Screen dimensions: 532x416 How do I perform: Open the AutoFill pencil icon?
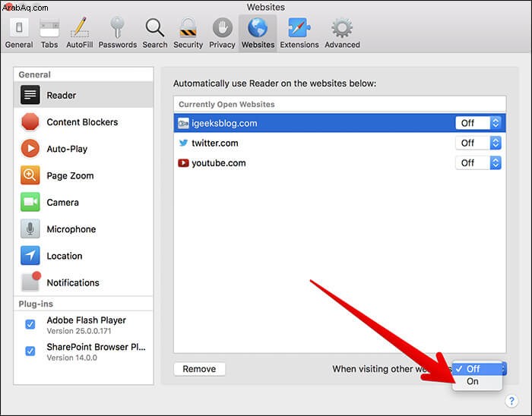coord(80,27)
